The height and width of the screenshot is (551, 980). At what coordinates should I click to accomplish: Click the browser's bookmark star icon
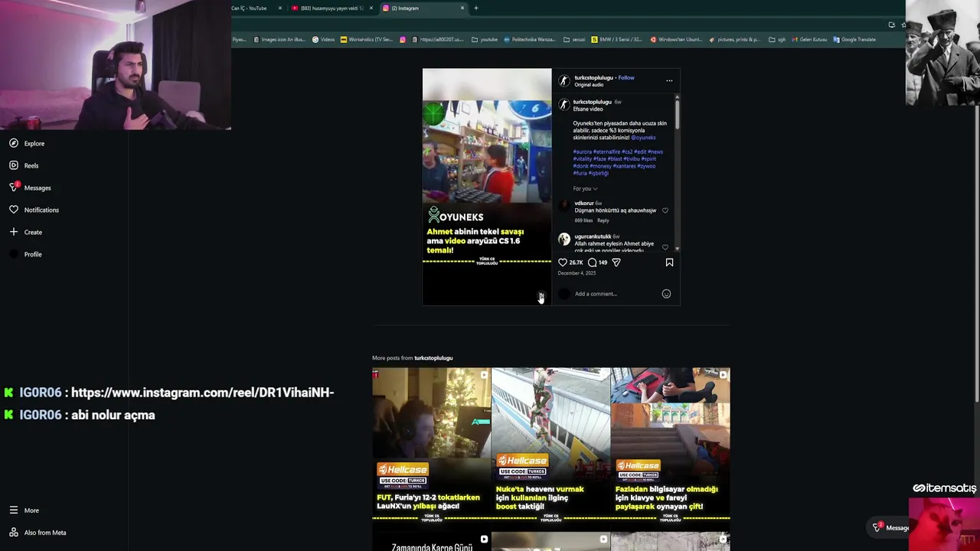coord(903,24)
